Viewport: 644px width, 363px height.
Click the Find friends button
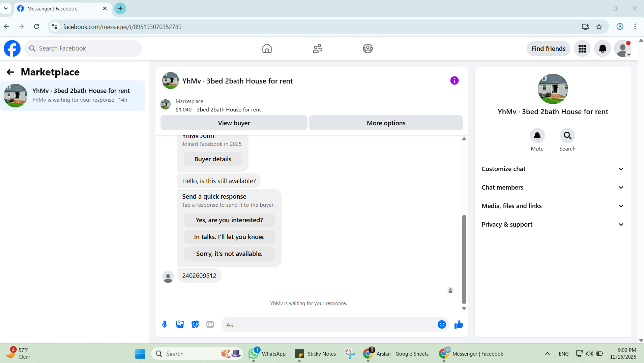[x=548, y=48]
